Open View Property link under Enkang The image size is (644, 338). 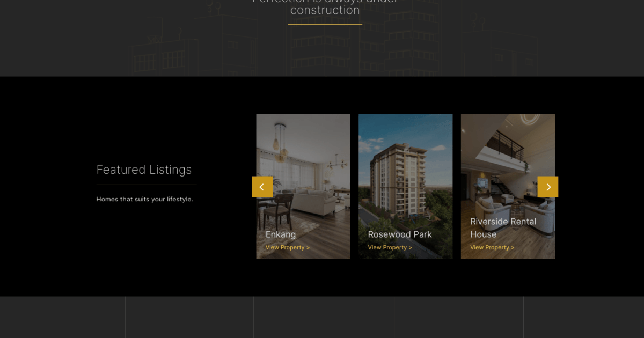point(287,248)
